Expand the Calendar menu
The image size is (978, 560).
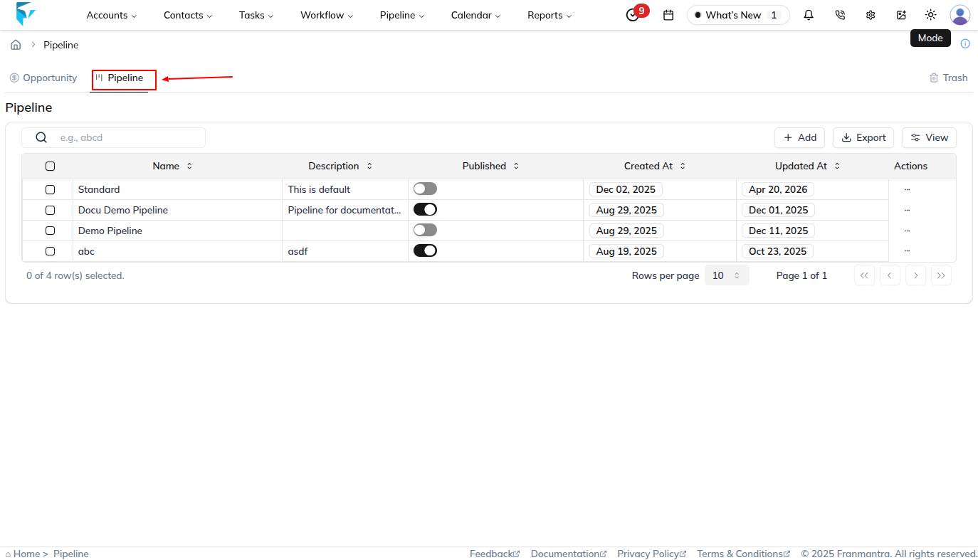point(475,15)
